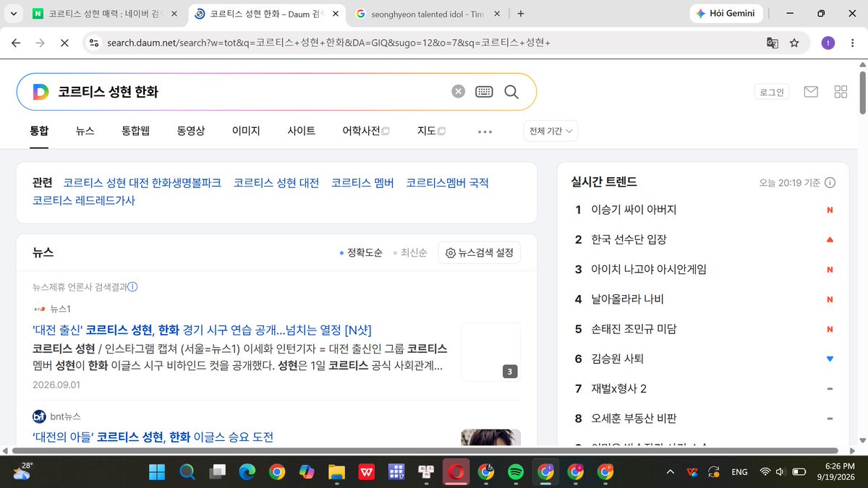Click the info icon beside 뉴스제휴 언론사 검색결과
868x488 pixels.
pyautogui.click(x=132, y=287)
